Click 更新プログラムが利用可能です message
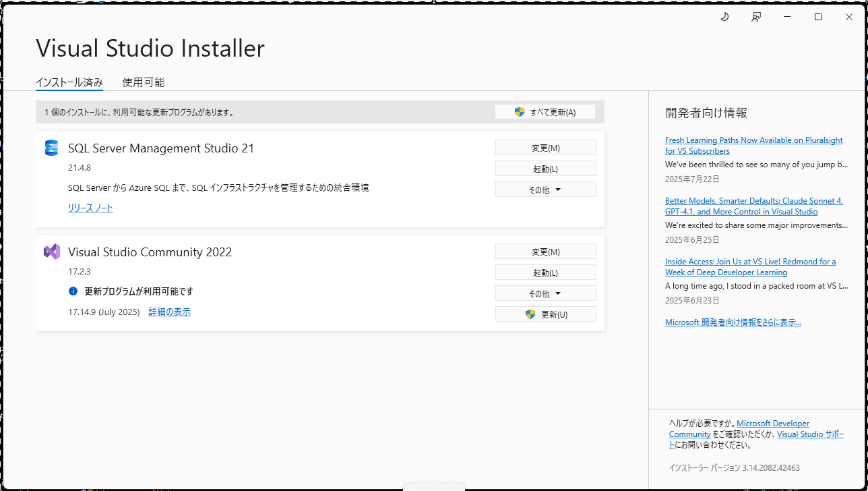The height and width of the screenshot is (491, 868). coord(139,291)
